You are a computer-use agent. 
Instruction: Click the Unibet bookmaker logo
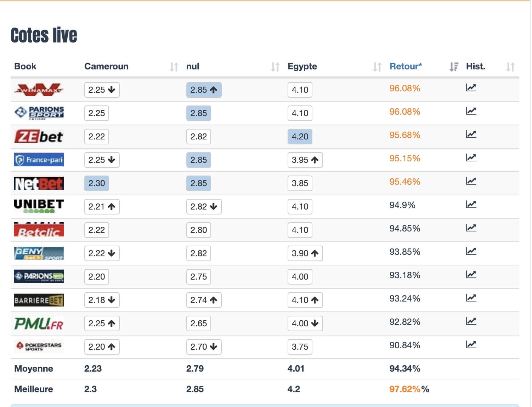tap(39, 206)
